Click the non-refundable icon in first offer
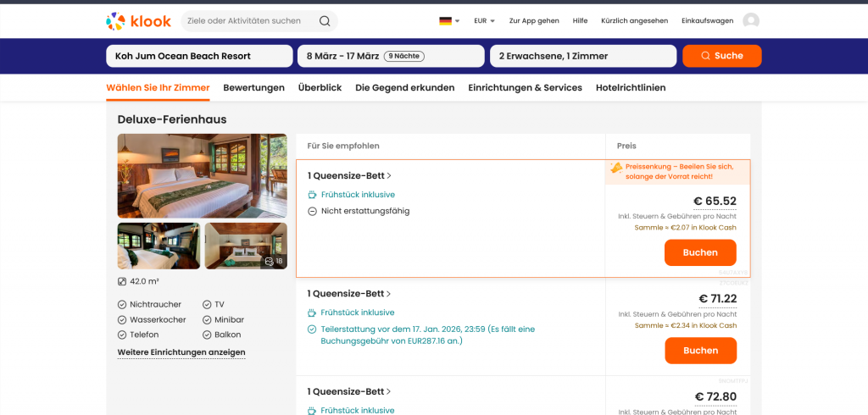This screenshot has width=868, height=415. (x=312, y=211)
